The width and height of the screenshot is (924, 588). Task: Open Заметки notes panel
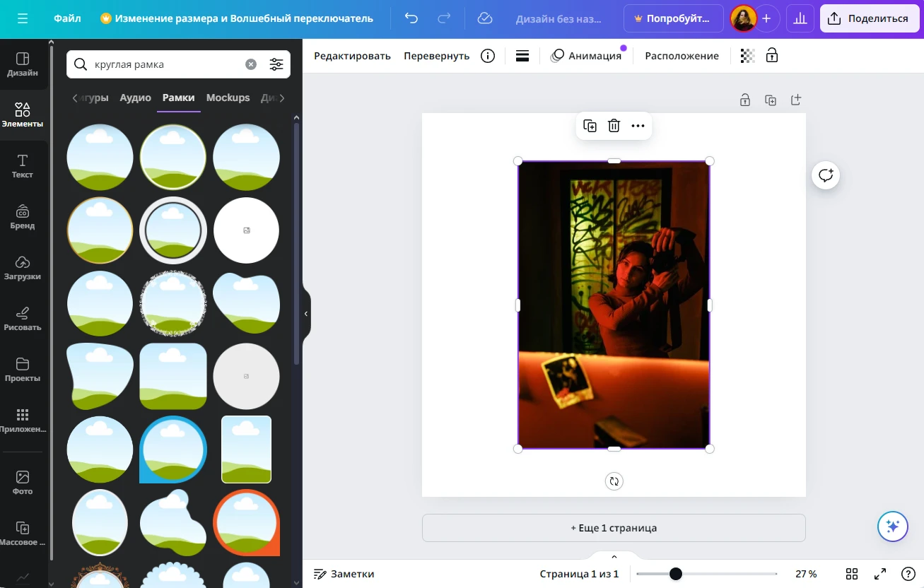coord(344,574)
